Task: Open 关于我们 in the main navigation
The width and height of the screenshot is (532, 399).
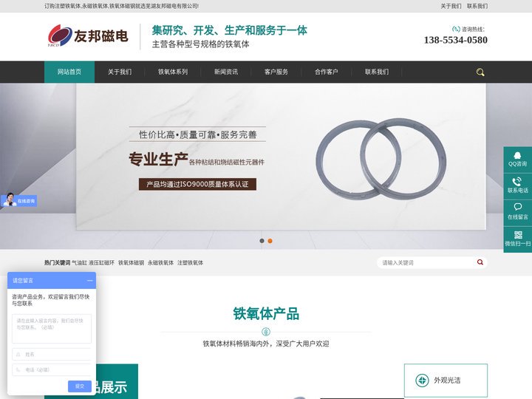Action: pyautogui.click(x=120, y=72)
